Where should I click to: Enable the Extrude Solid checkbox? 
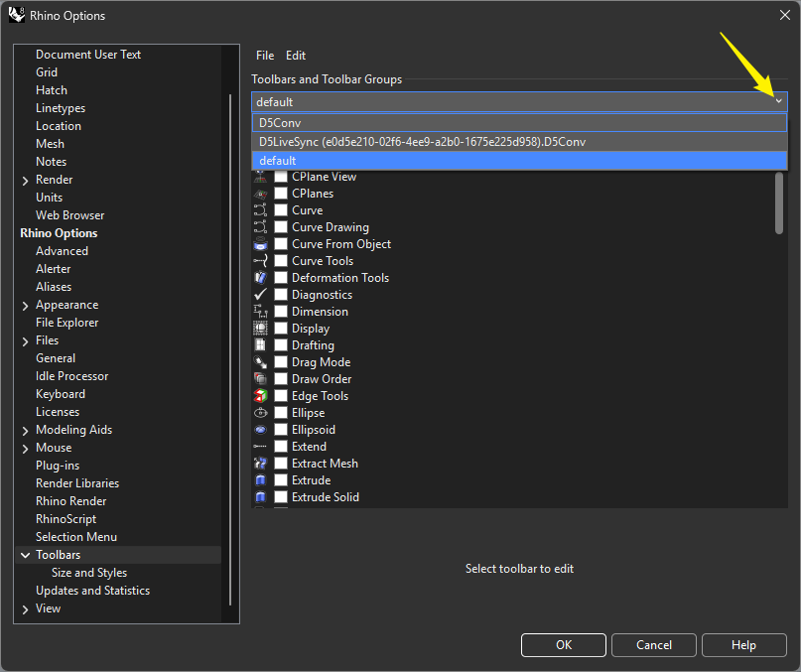pos(281,497)
